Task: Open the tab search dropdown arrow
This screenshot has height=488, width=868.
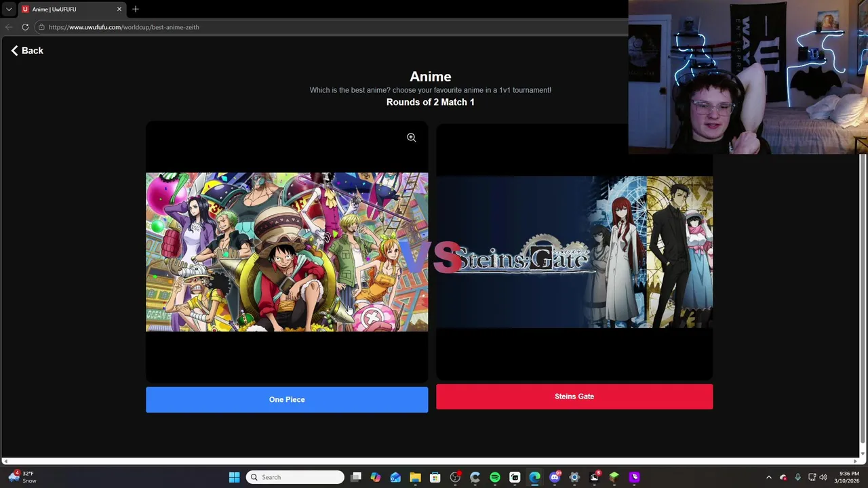Action: [9, 9]
